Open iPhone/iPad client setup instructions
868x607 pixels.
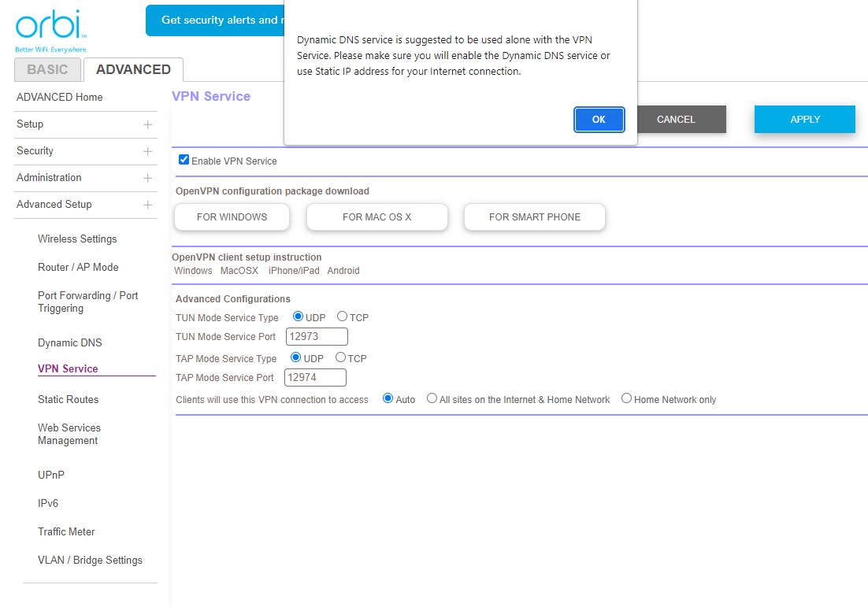tap(294, 271)
